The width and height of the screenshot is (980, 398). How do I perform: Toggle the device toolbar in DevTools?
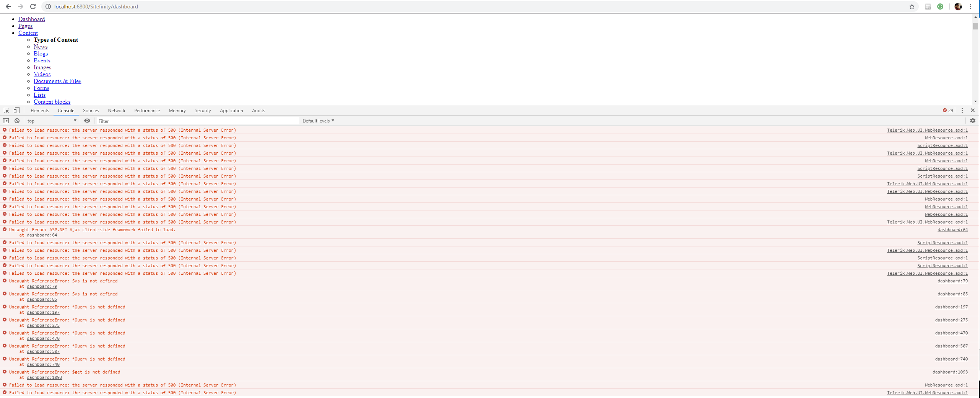[16, 110]
